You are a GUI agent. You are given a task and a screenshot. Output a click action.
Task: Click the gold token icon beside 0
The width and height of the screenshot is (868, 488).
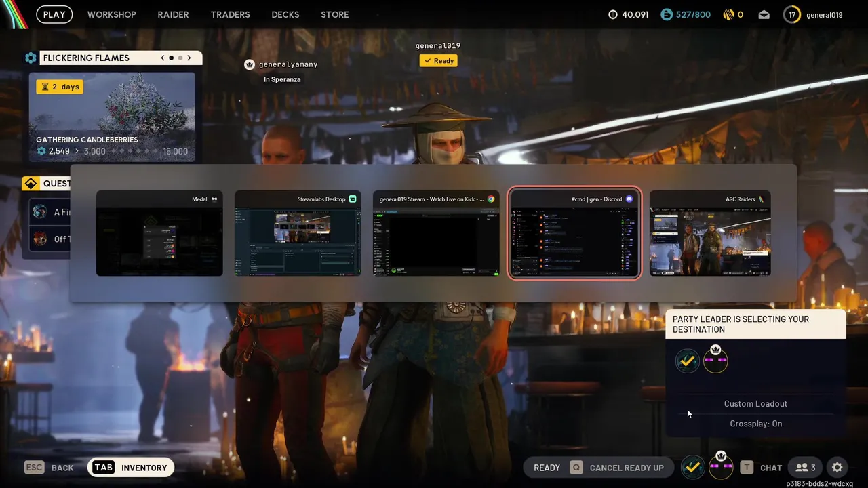coord(728,14)
